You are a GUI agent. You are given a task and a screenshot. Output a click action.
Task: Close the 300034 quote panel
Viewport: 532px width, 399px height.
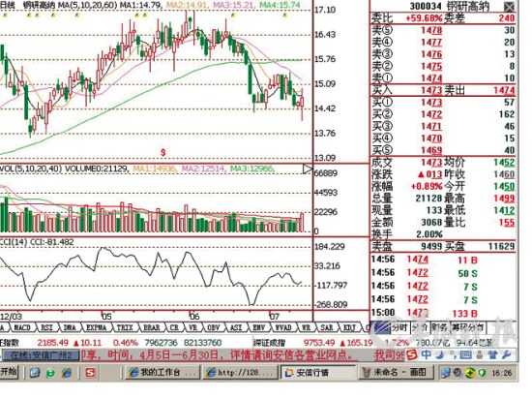pos(509,7)
